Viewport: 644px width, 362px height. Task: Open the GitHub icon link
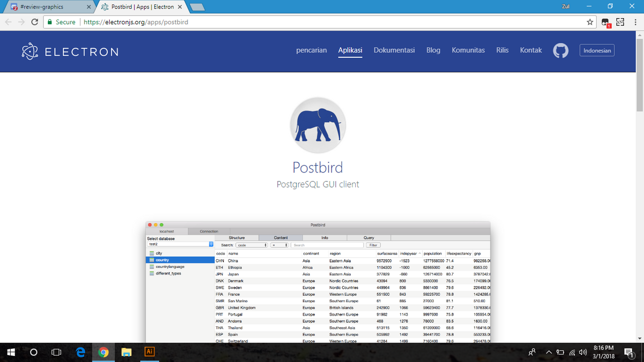pos(561,50)
